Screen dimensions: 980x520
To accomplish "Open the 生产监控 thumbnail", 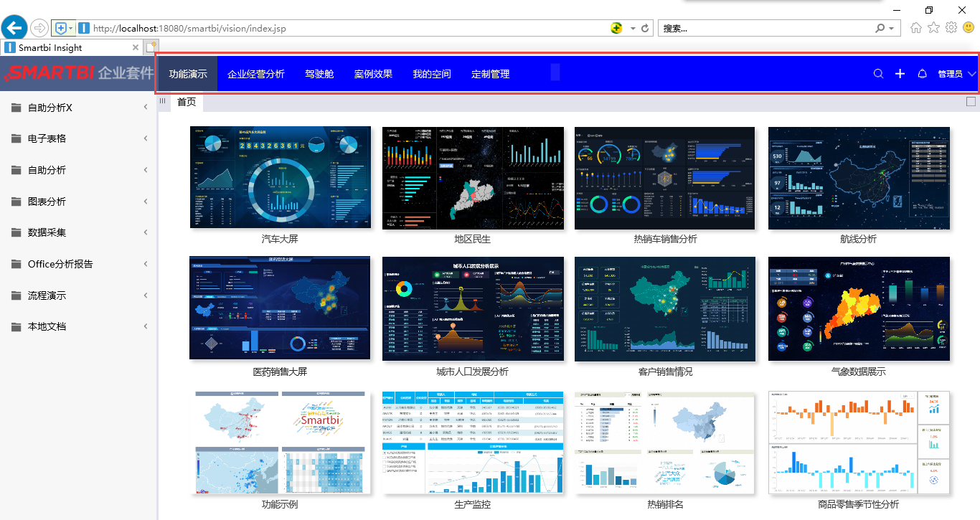I will coord(473,443).
